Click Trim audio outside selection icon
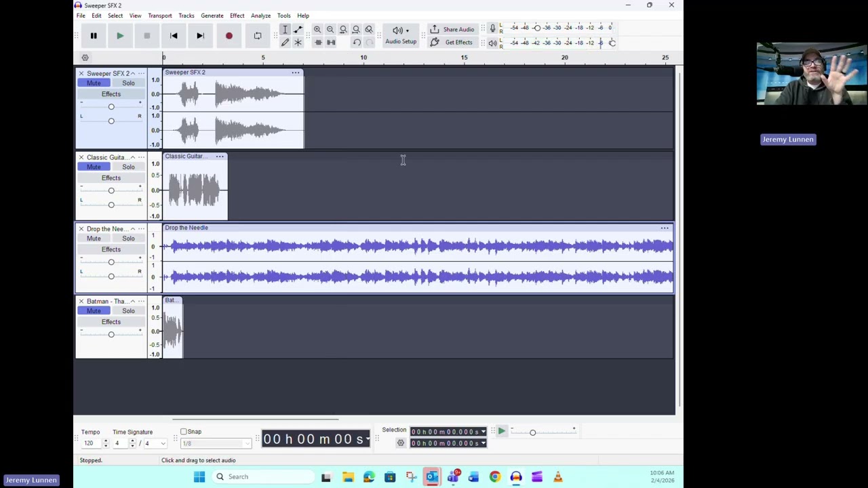 [x=318, y=43]
